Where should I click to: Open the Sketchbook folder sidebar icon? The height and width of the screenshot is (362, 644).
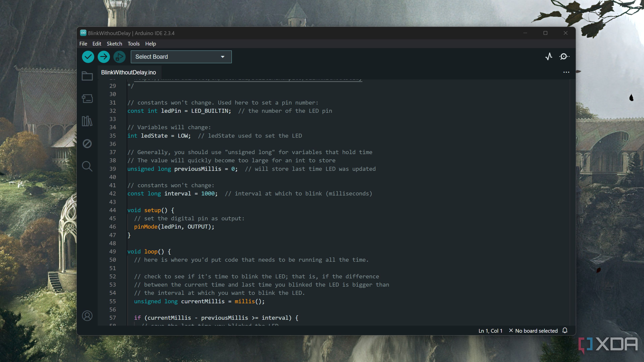[87, 76]
